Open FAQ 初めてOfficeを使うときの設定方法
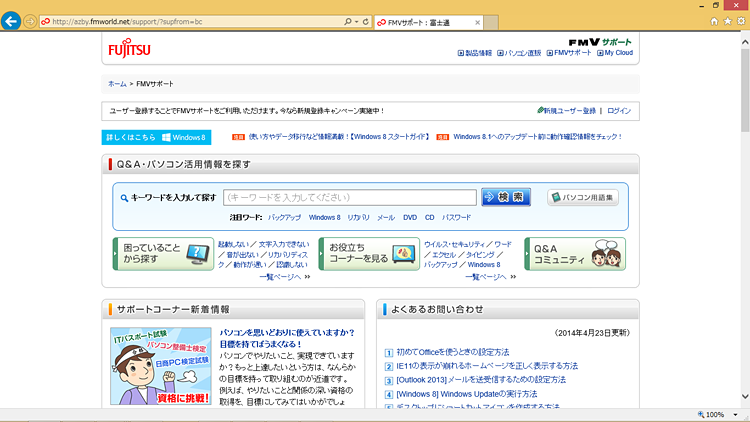The image size is (750, 422). [x=452, y=352]
